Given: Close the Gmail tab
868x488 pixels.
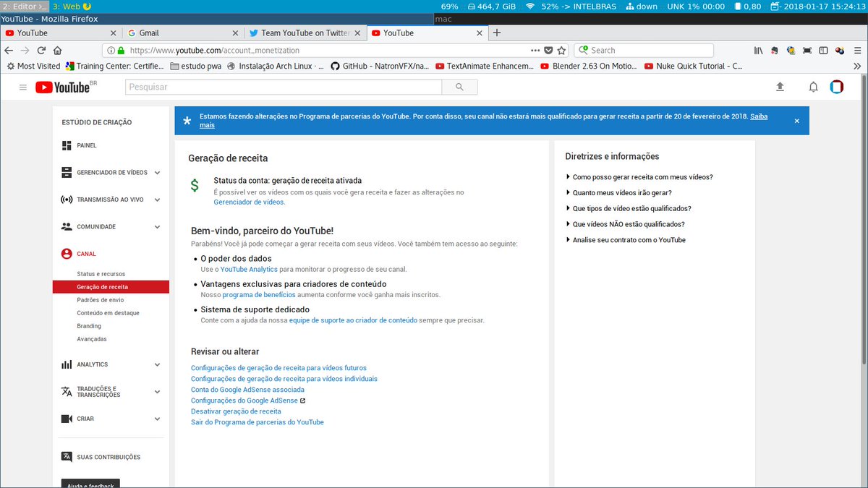Looking at the screenshot, I should 235,33.
